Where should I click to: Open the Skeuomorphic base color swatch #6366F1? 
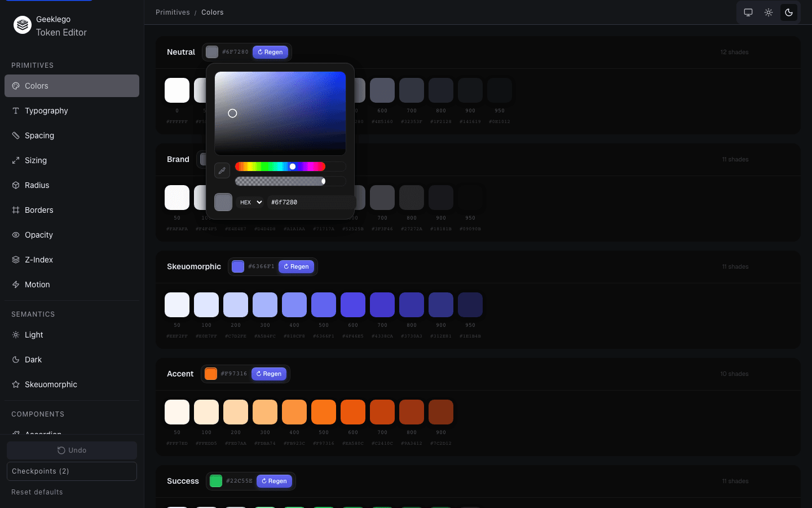point(238,266)
